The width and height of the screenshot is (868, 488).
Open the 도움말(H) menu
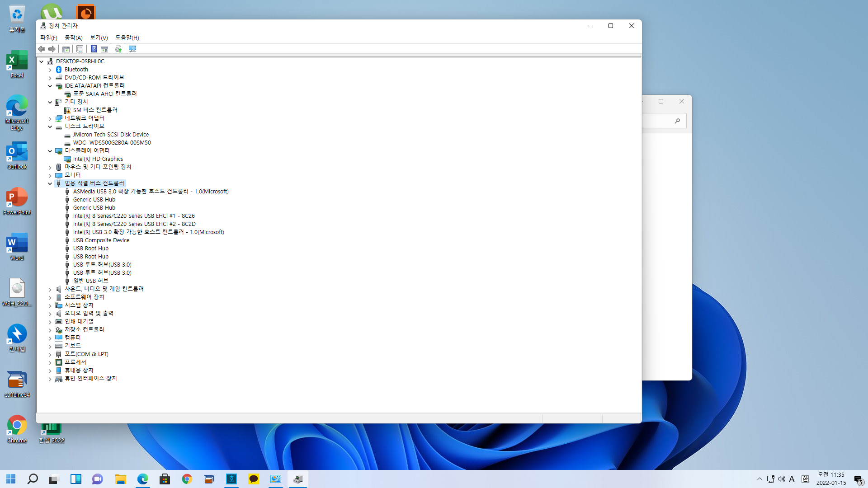click(x=127, y=38)
